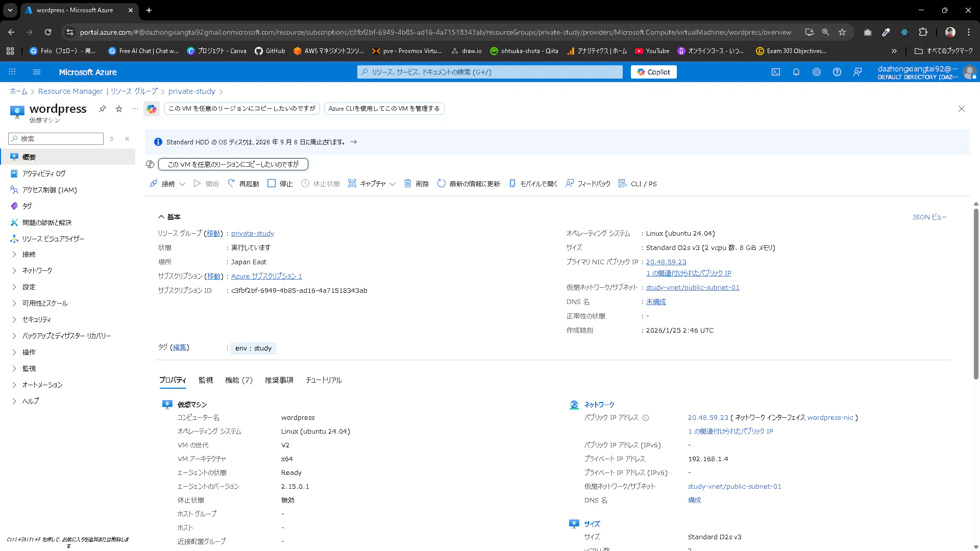
Task: Open the notifications bell icon
Action: pyautogui.click(x=796, y=72)
